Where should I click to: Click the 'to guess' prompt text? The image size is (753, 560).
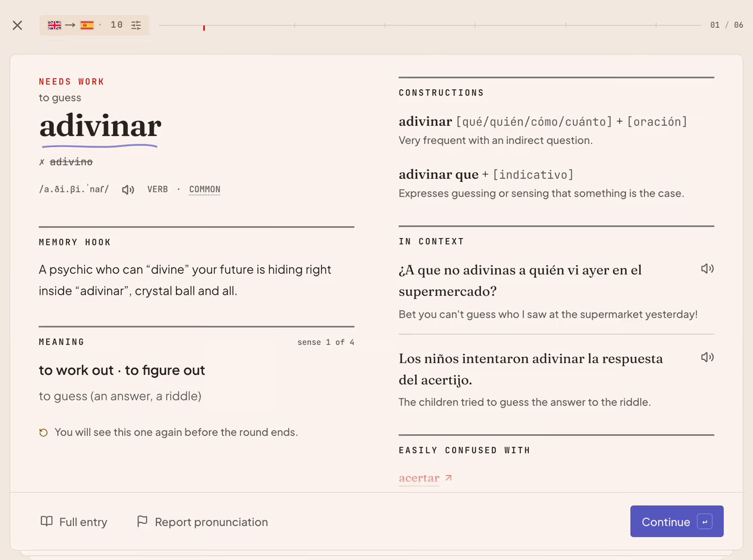[x=60, y=98]
